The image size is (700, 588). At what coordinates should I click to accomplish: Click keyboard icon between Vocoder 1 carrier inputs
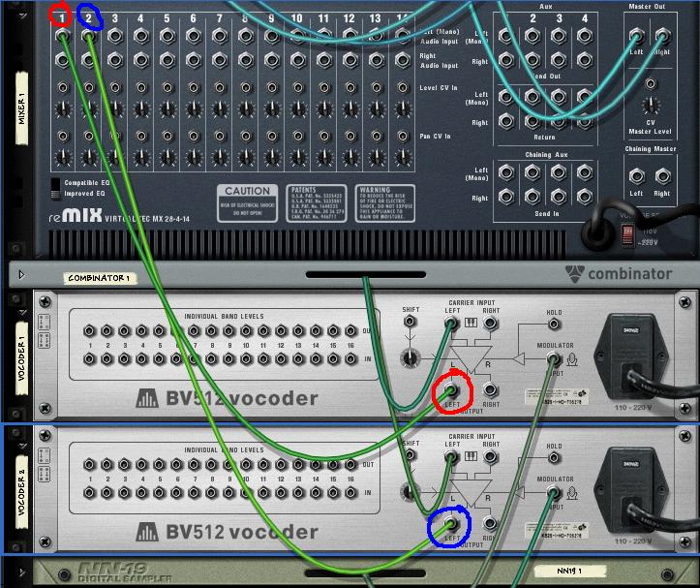(471, 323)
